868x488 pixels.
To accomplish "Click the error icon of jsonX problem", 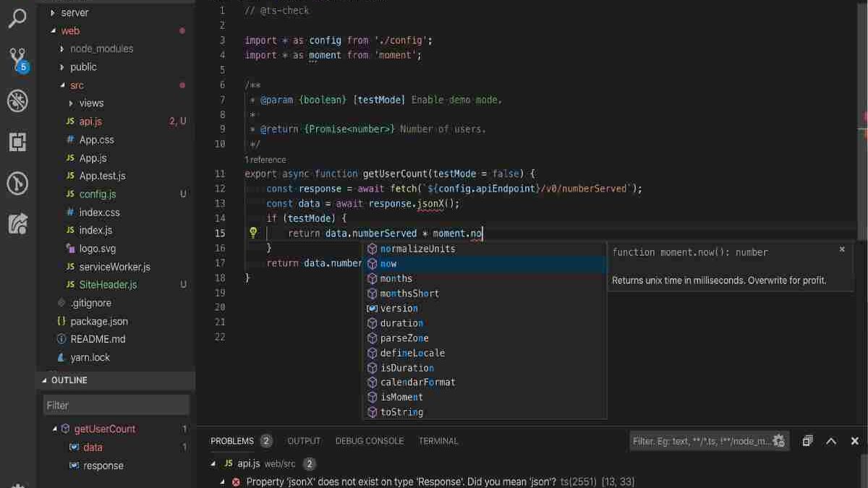I will click(236, 482).
